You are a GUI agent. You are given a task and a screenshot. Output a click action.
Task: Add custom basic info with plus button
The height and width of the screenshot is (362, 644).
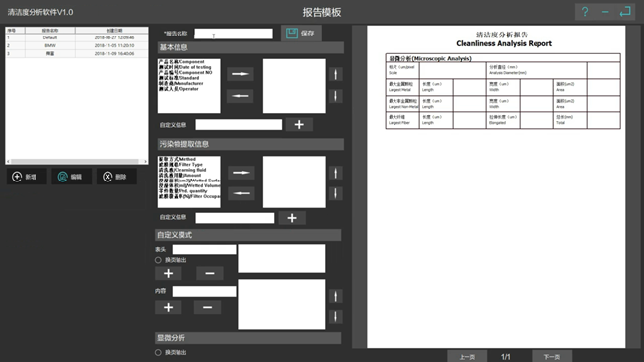[x=299, y=125]
